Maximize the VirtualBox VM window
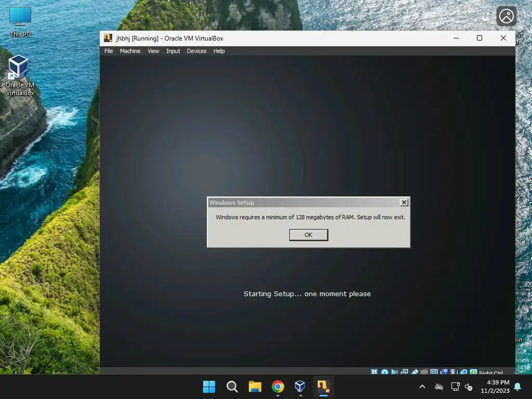The height and width of the screenshot is (399, 532). click(x=480, y=38)
